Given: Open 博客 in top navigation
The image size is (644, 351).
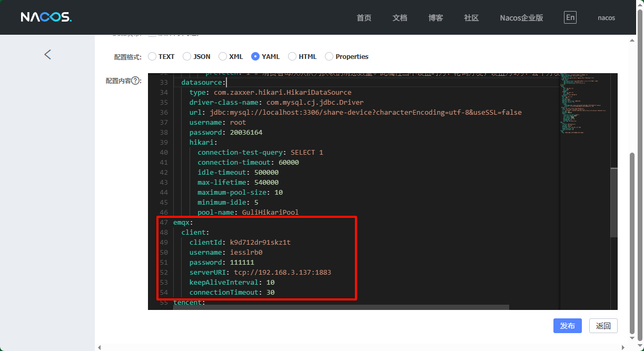Looking at the screenshot, I should coord(435,18).
